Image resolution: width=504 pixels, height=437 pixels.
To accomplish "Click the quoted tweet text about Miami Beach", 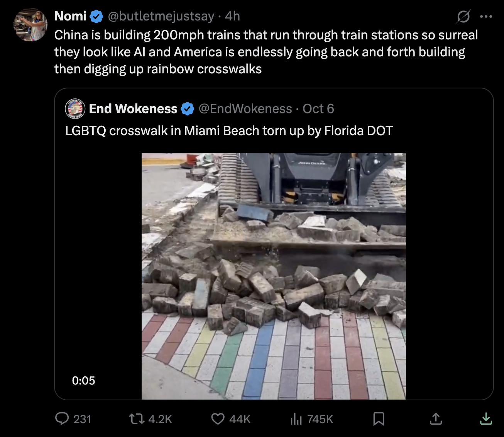I will tap(229, 131).
